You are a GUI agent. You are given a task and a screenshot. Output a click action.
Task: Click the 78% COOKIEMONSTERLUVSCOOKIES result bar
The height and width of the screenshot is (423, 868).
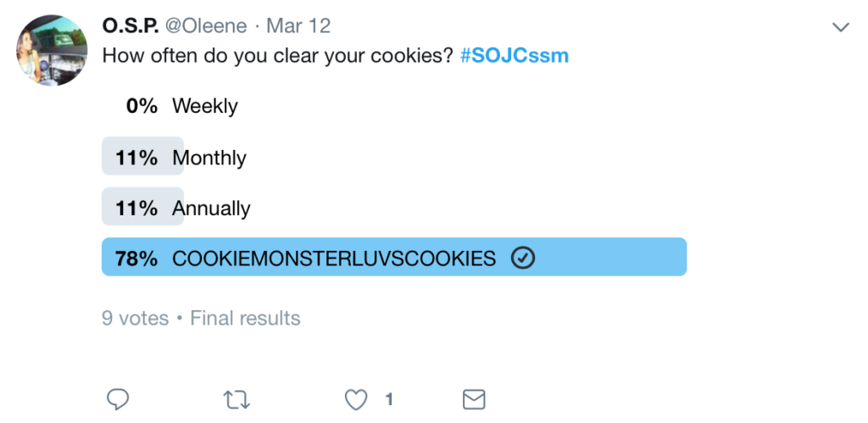click(394, 257)
